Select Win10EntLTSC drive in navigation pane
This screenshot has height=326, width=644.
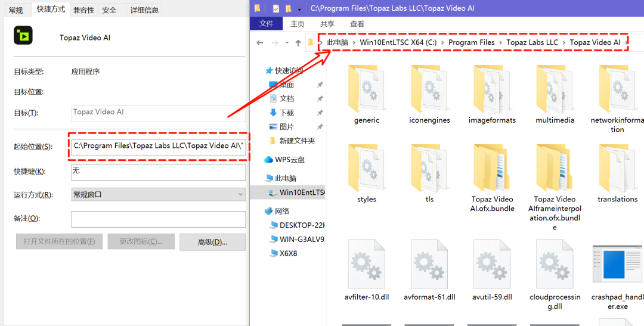click(288, 192)
